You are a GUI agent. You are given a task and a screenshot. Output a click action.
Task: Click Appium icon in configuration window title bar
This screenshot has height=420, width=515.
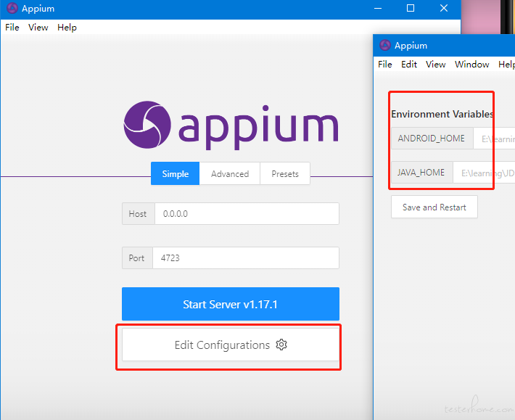pos(385,45)
